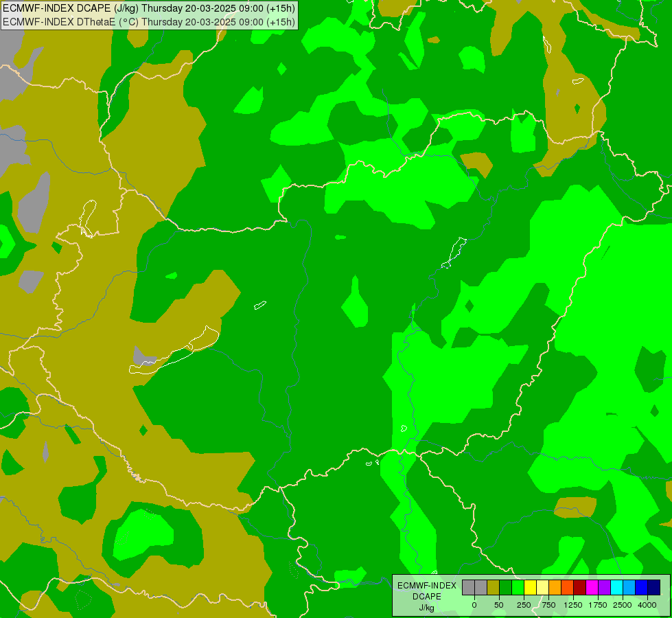Select the cyan legend swatch
The image size is (672, 618).
point(616,588)
